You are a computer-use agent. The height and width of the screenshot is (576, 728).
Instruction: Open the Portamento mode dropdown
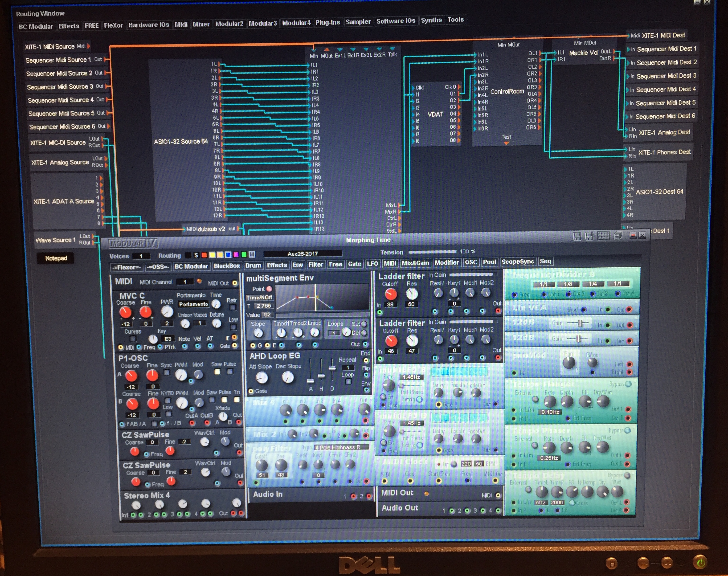194,304
